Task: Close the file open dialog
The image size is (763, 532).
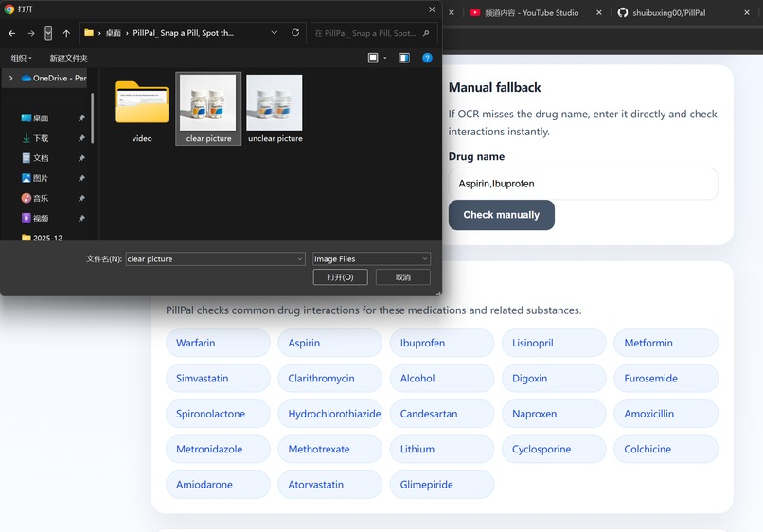Action: [431, 9]
